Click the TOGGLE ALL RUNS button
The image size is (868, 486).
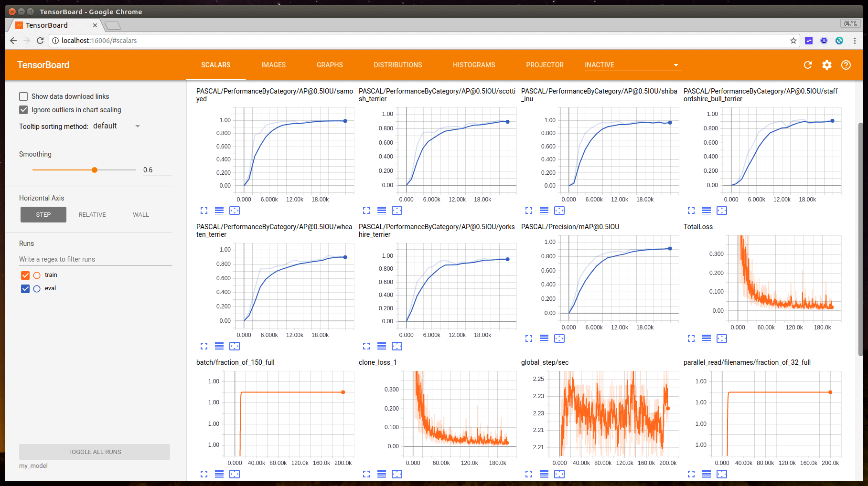(x=95, y=452)
